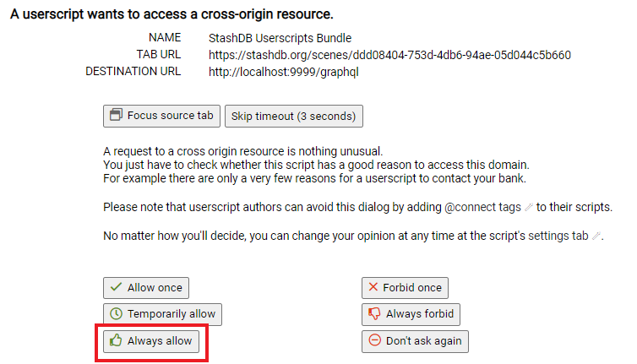Choose the Temporarily allow button text

pos(171,314)
